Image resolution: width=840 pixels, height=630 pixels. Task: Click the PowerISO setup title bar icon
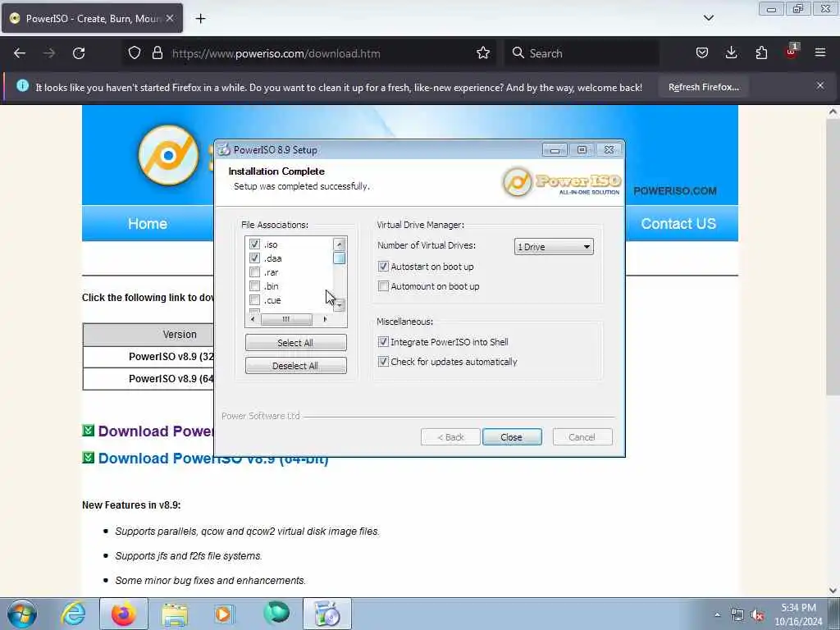pyautogui.click(x=224, y=149)
